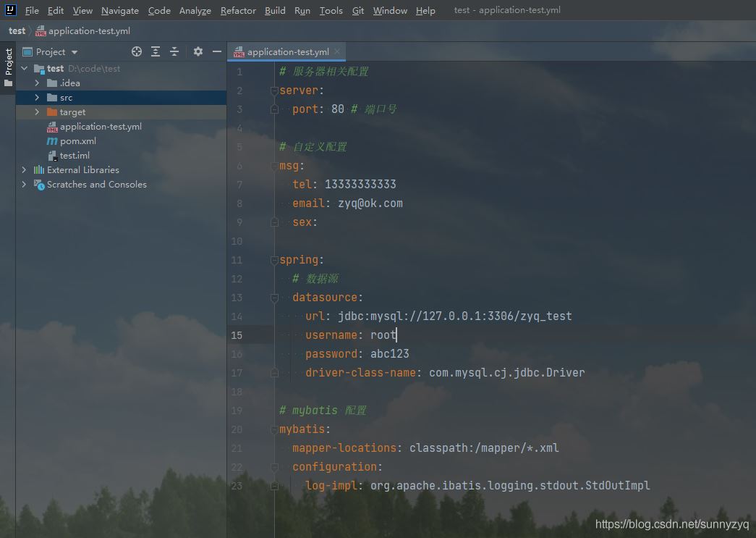
Task: Switch to the application-test.yml tab
Action: (x=287, y=52)
